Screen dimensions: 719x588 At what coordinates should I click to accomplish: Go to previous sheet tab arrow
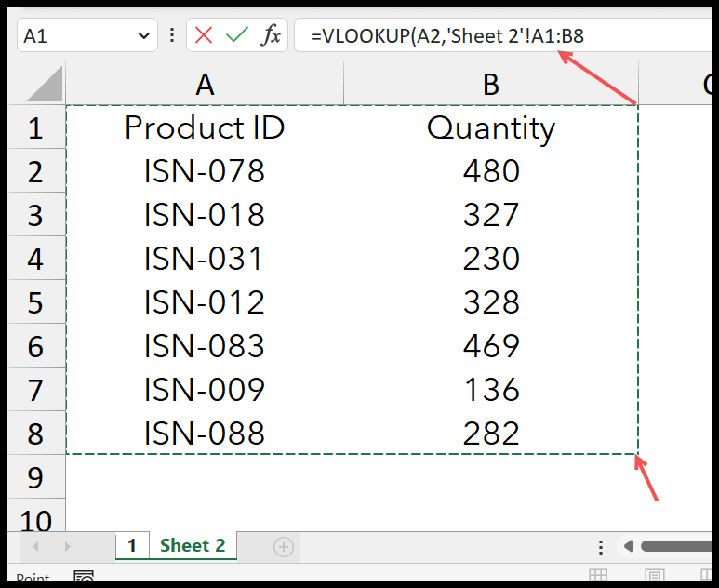pyautogui.click(x=35, y=546)
